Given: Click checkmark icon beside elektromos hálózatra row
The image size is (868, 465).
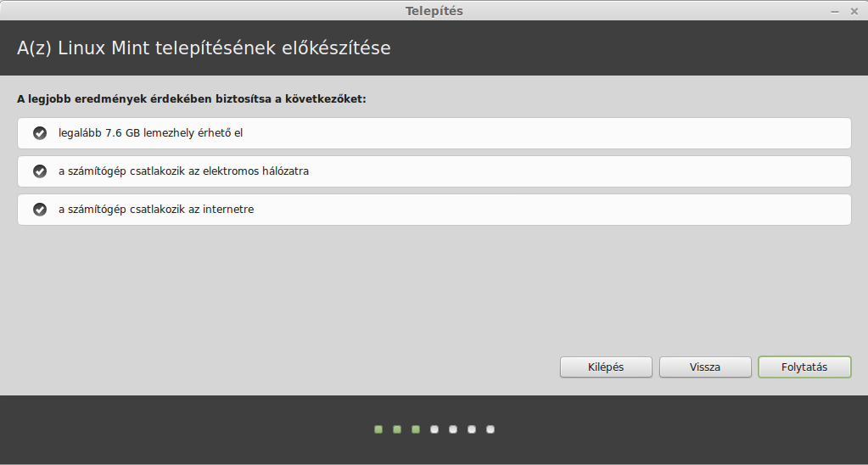Looking at the screenshot, I should (x=40, y=171).
